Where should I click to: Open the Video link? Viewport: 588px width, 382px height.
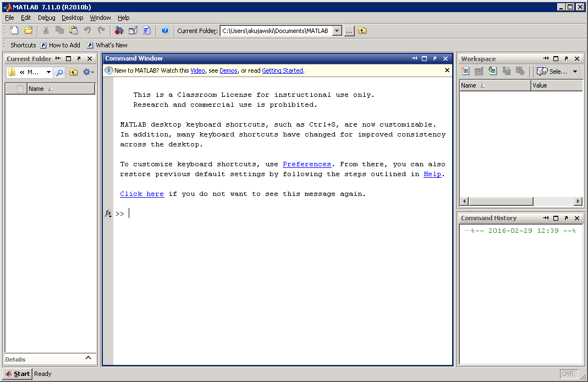click(197, 70)
